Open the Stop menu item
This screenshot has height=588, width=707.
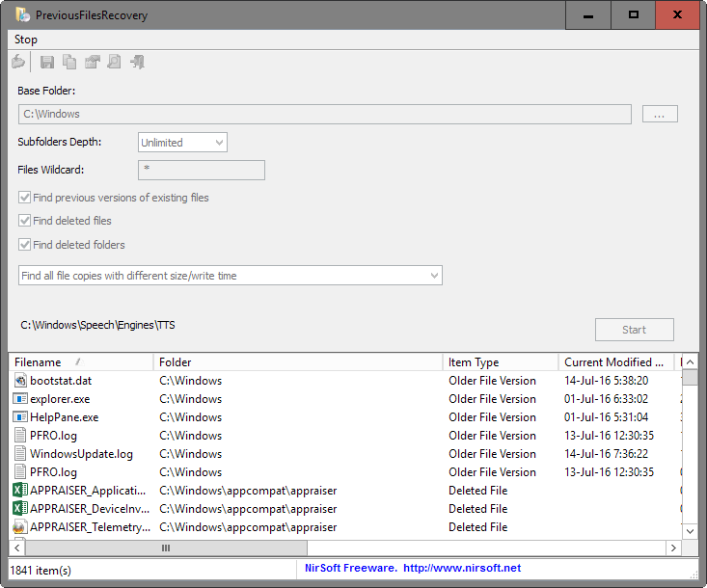point(26,40)
